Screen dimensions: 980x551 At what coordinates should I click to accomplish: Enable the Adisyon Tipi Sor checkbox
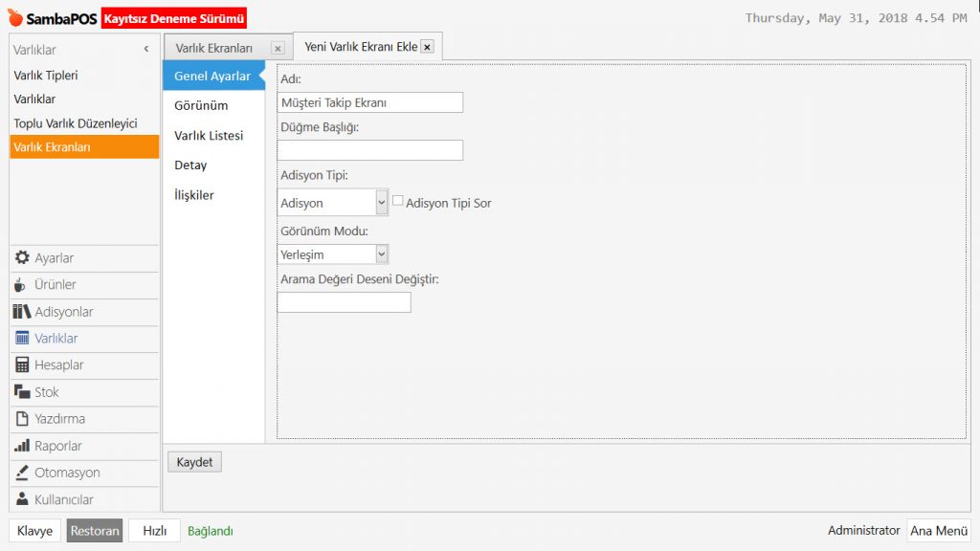pos(398,202)
